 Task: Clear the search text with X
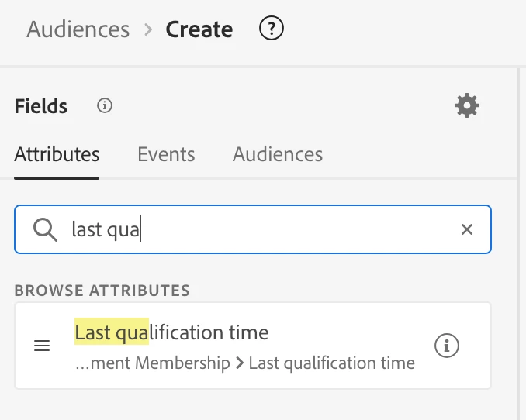click(466, 229)
